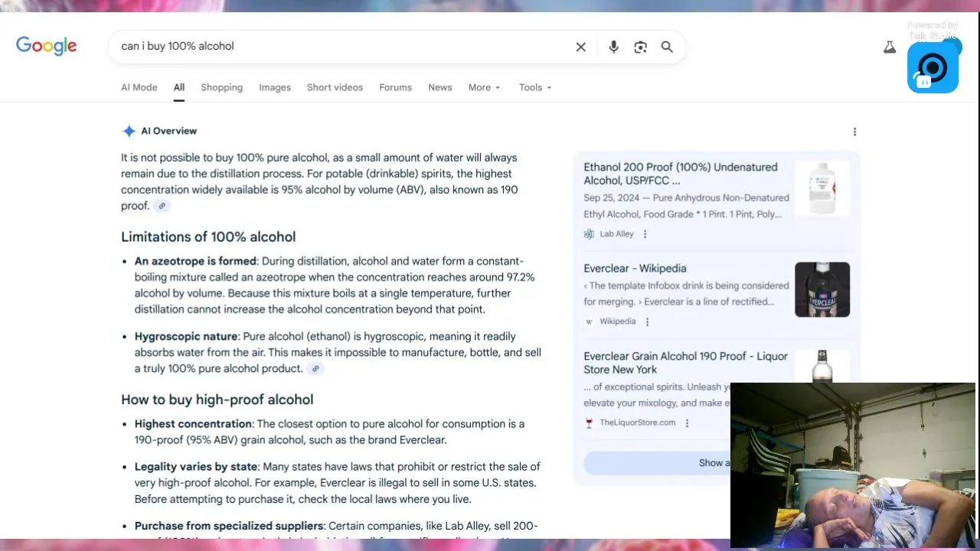Click 'Purchase from specialized suppliers' bold text
Image resolution: width=980 pixels, height=551 pixels.
tap(229, 526)
